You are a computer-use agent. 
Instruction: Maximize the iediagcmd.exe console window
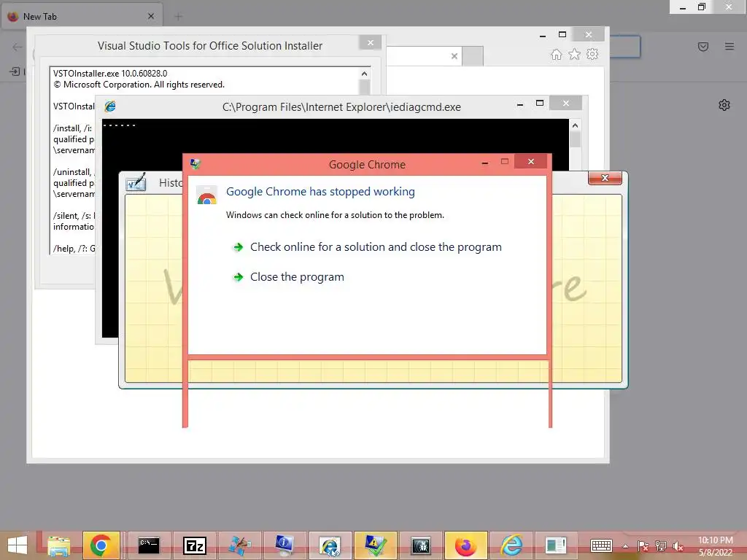tap(540, 104)
